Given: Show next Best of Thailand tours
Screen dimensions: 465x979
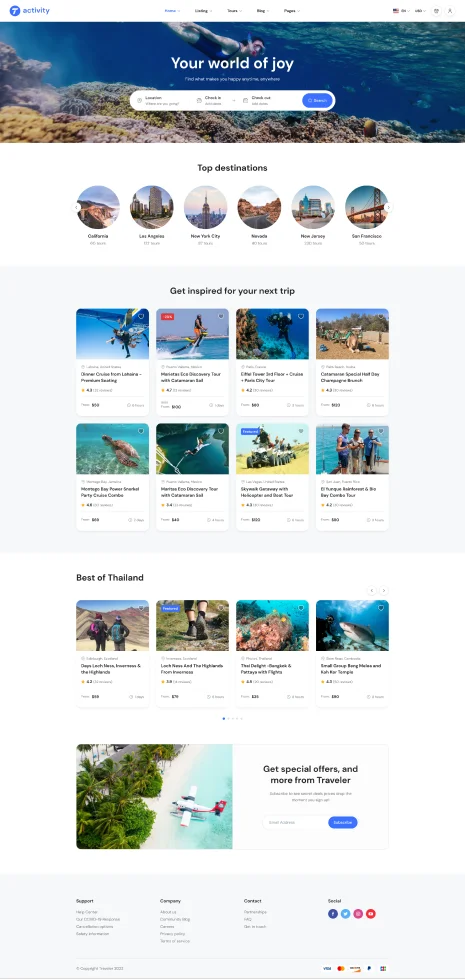Looking at the screenshot, I should click(x=384, y=590).
